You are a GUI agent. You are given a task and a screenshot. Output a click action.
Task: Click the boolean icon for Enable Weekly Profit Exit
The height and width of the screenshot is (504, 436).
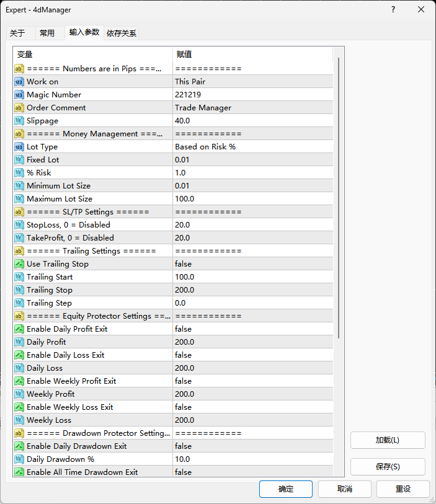point(19,381)
